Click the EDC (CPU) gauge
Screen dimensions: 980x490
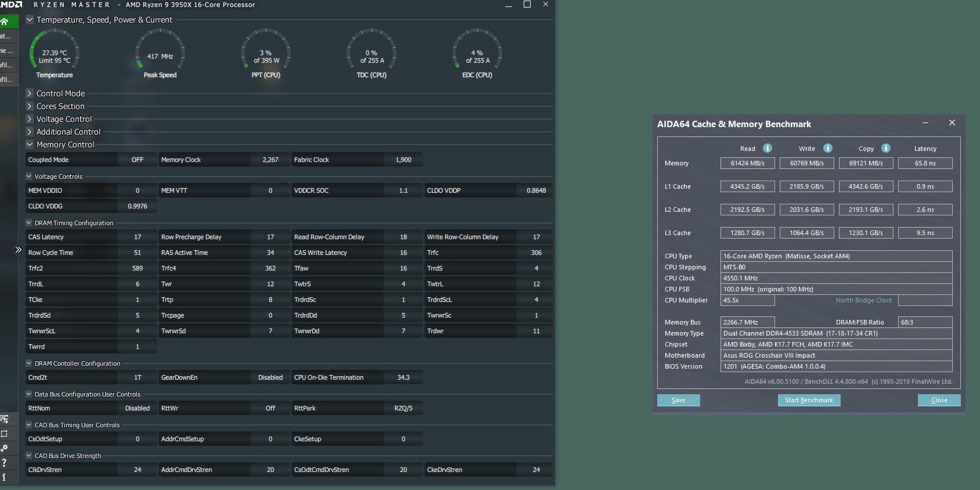coord(477,53)
